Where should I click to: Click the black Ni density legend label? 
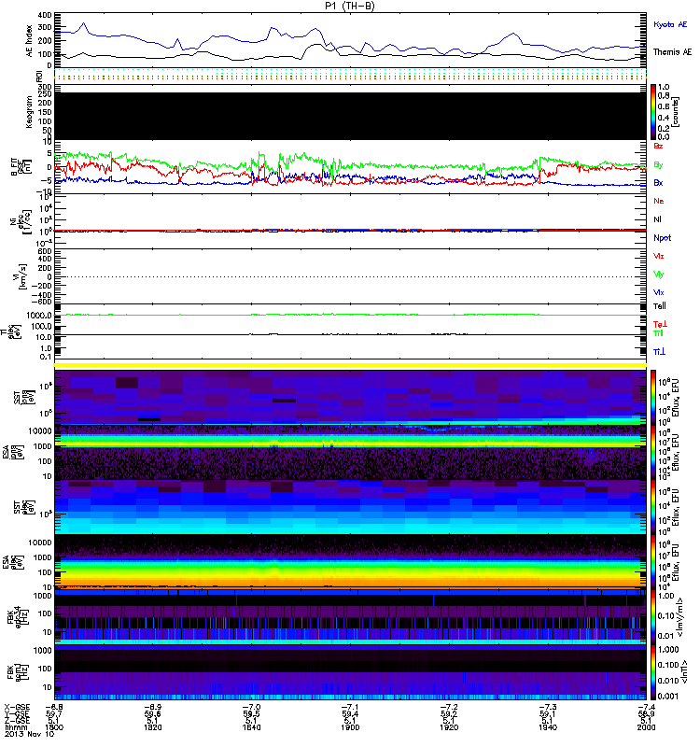point(658,219)
